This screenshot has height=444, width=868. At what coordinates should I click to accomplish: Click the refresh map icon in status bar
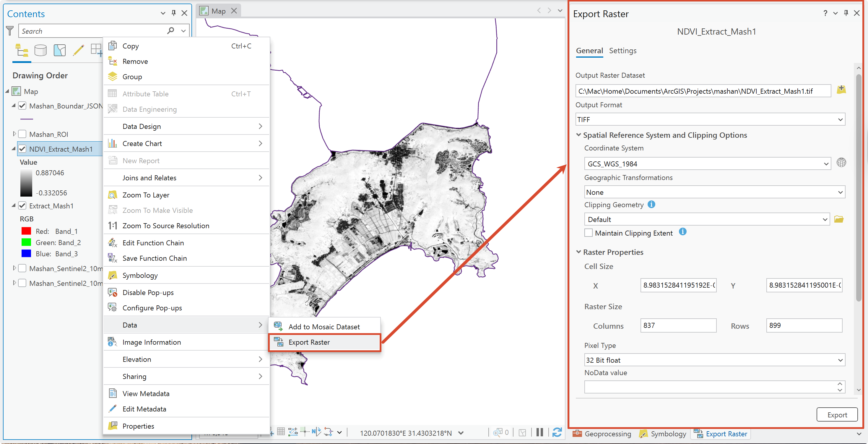tap(557, 432)
